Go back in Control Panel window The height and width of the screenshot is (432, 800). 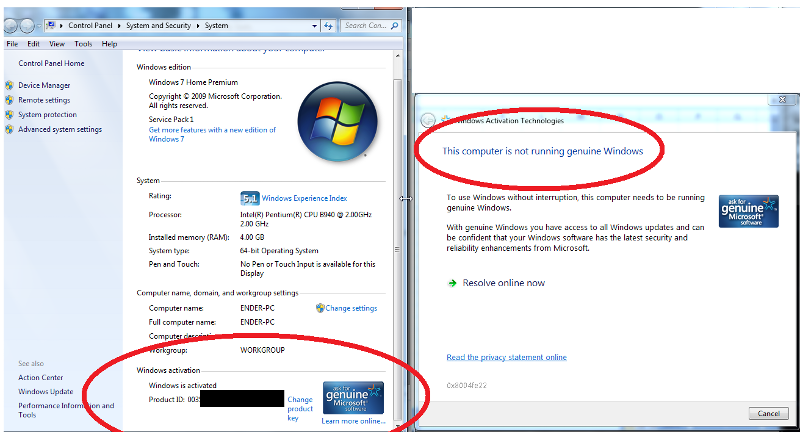[x=11, y=25]
